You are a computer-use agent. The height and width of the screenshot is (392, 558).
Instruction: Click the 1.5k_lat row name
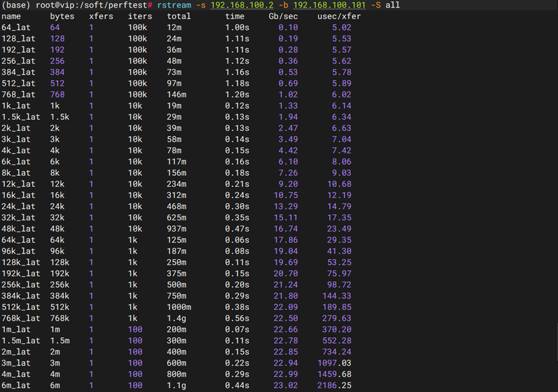click(21, 117)
